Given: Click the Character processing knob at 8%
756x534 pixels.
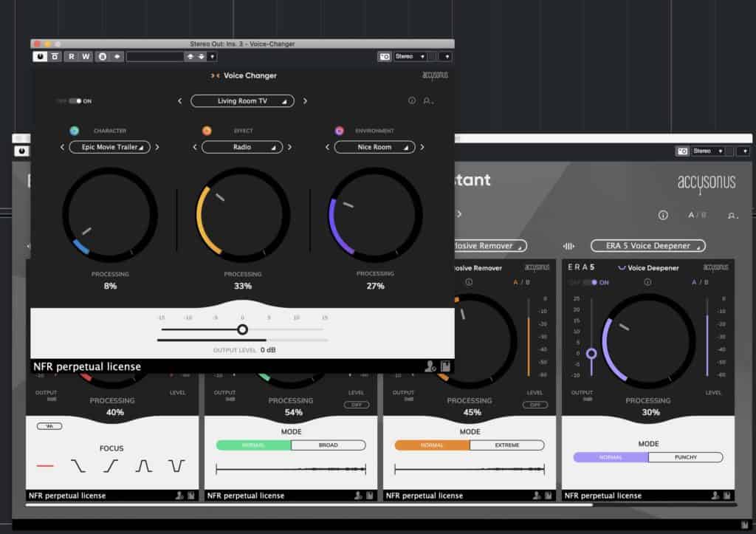Looking at the screenshot, I should 110,215.
